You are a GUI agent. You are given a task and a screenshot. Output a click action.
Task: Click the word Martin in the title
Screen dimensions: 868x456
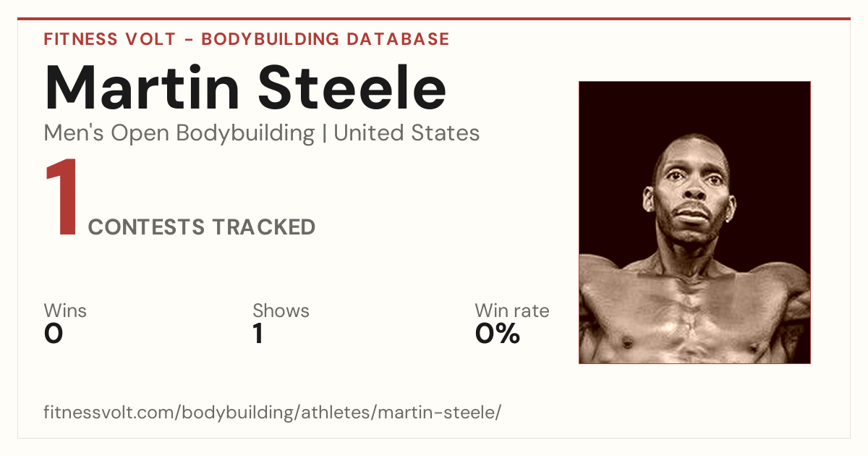point(142,88)
